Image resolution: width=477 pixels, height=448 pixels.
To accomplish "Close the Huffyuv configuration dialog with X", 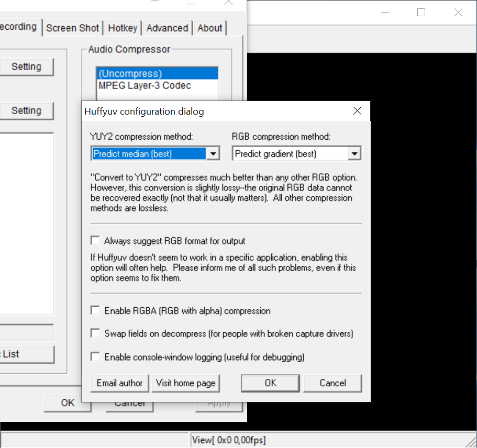I will [357, 111].
